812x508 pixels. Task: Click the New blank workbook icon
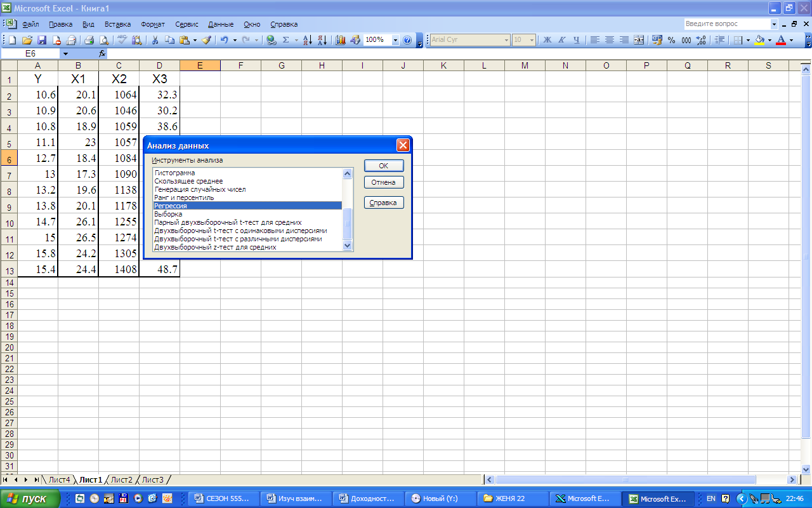coord(12,40)
